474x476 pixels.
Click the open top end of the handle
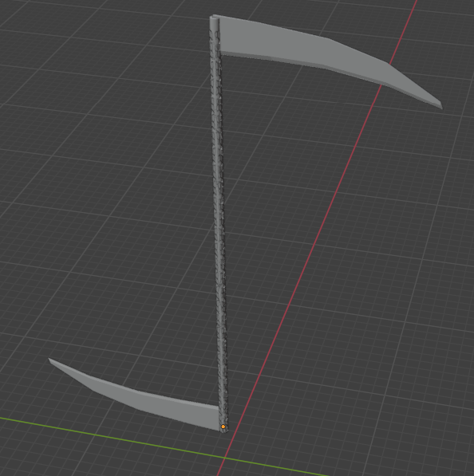point(214,18)
